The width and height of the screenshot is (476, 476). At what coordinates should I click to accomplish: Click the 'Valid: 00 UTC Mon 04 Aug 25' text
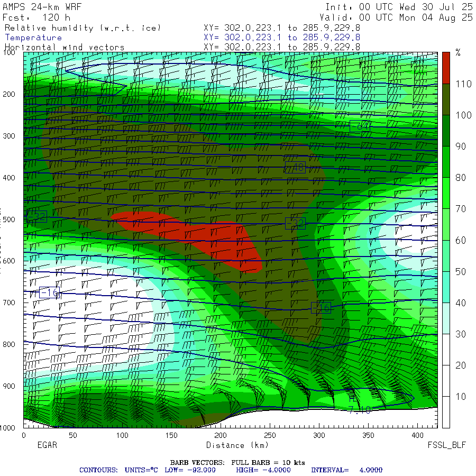click(x=396, y=17)
